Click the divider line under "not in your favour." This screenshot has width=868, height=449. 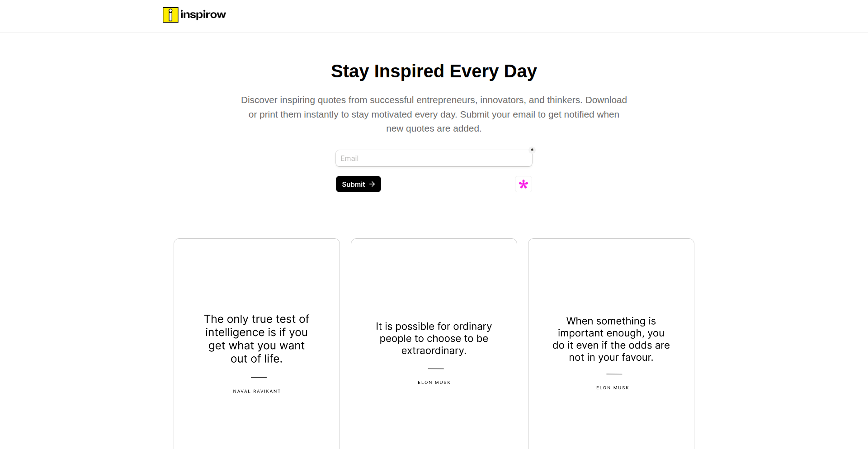614,374
